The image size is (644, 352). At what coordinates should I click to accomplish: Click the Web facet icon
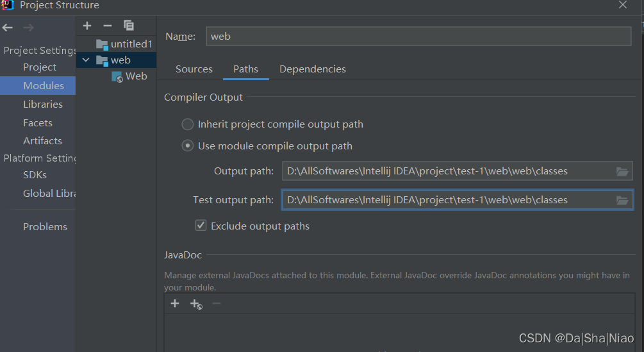pos(117,77)
